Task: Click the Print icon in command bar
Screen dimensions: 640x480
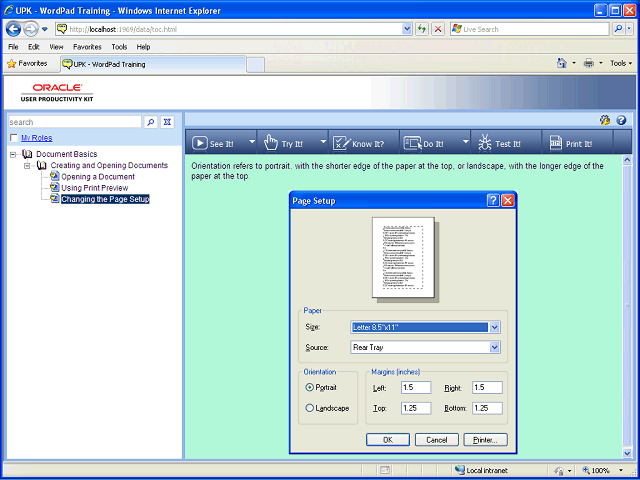Action: tap(589, 63)
